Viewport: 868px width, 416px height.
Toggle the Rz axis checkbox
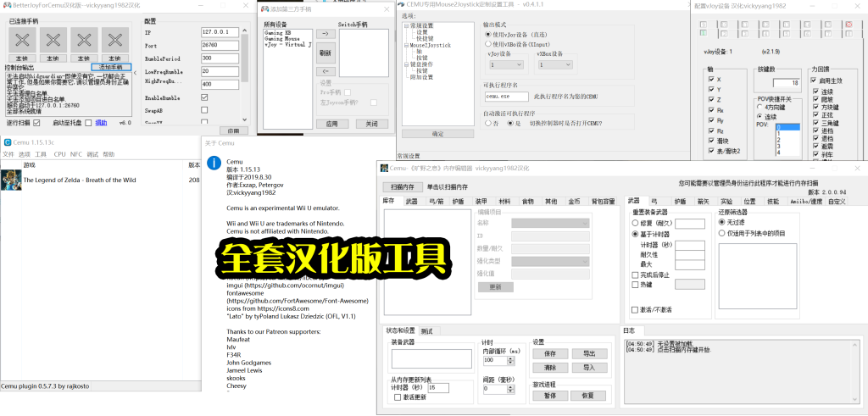click(711, 130)
